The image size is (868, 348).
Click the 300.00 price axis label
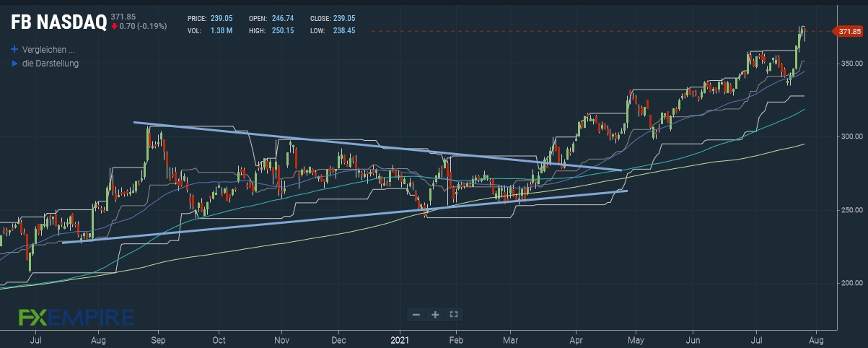(x=851, y=136)
